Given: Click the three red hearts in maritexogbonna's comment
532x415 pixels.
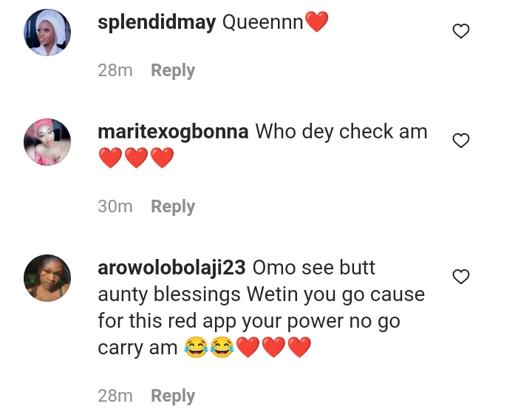Looking at the screenshot, I should pos(136,158).
